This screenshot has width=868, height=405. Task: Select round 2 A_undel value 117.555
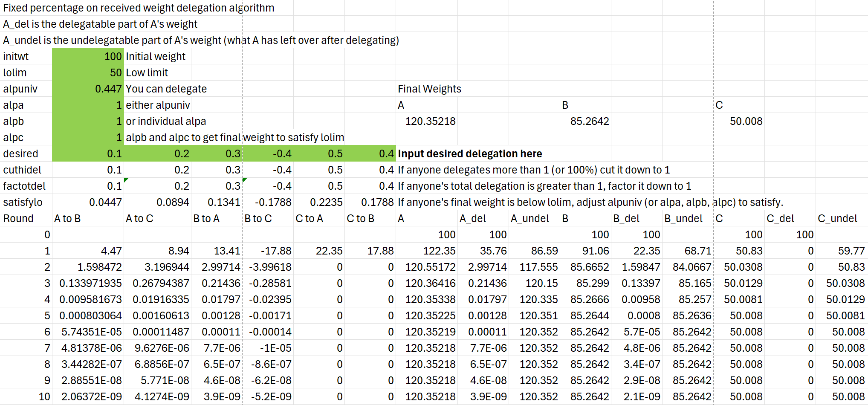click(x=534, y=267)
